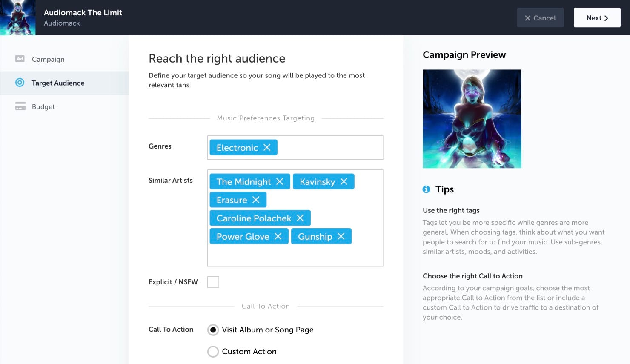Remove The Midnight artist tag
The height and width of the screenshot is (364, 630).
pyautogui.click(x=280, y=181)
